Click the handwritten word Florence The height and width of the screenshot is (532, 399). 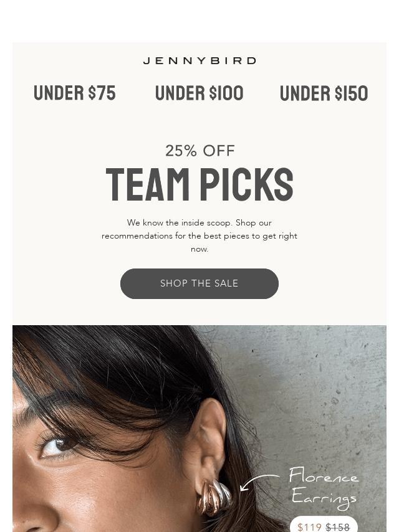click(324, 477)
